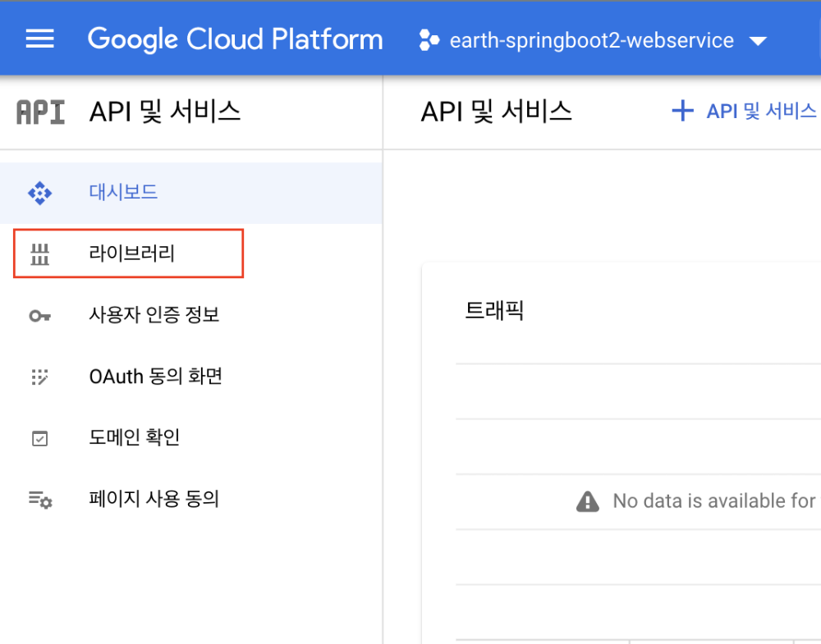821x644 pixels.
Task: Click the API logo icon in sidebar
Action: click(x=40, y=112)
